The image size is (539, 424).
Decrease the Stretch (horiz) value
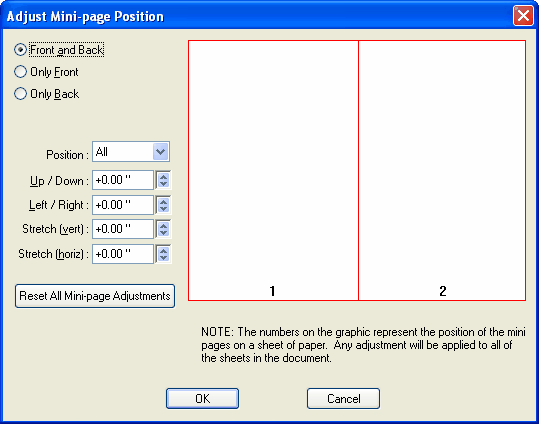click(x=164, y=258)
